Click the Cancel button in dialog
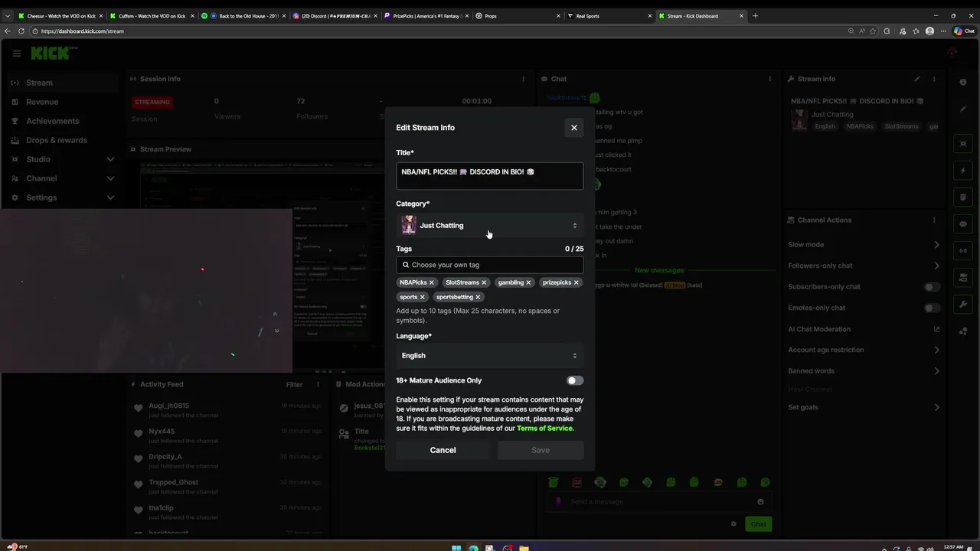The width and height of the screenshot is (980, 551). tap(443, 450)
